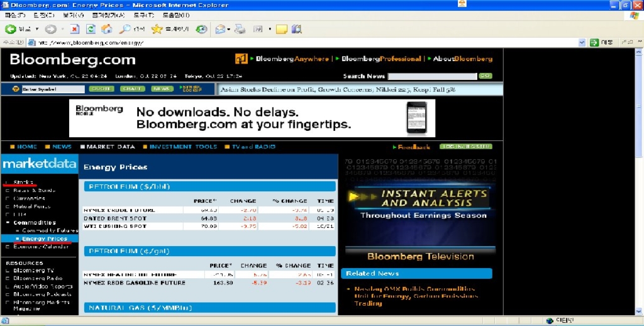Click the vertical scrollbar up arrow
This screenshot has height=326, width=644.
point(638,52)
